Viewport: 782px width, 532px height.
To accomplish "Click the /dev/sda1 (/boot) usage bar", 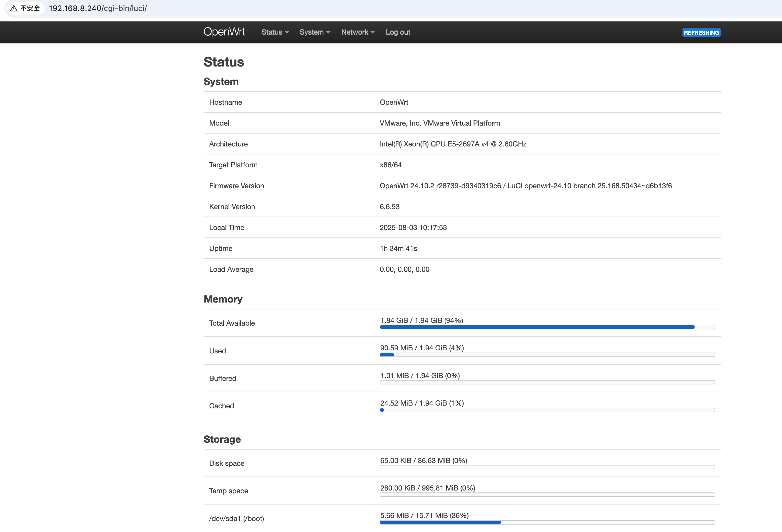I will tap(547, 522).
